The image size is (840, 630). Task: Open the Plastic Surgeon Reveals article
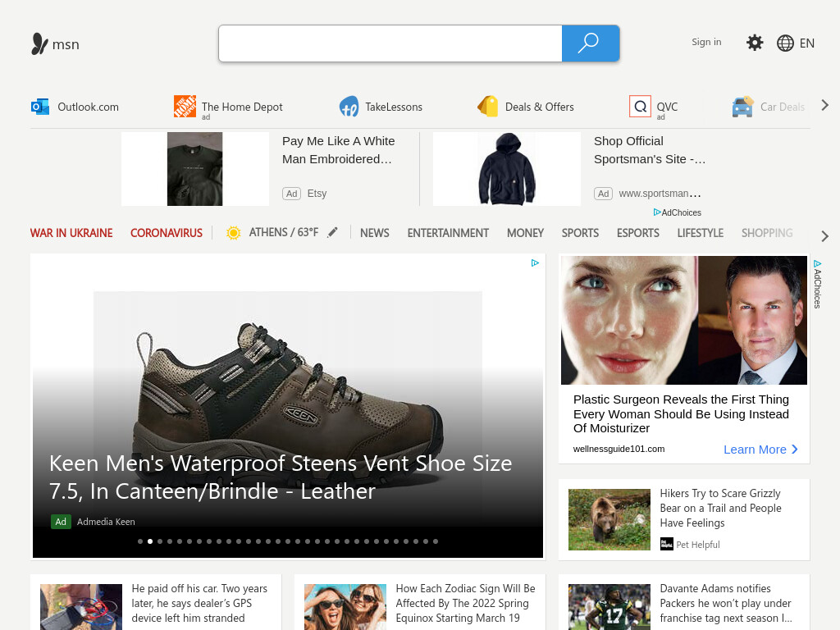pyautogui.click(x=681, y=413)
